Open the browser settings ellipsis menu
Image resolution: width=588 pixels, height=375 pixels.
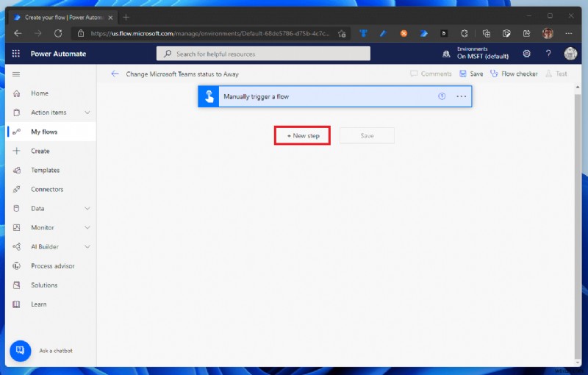tap(569, 33)
